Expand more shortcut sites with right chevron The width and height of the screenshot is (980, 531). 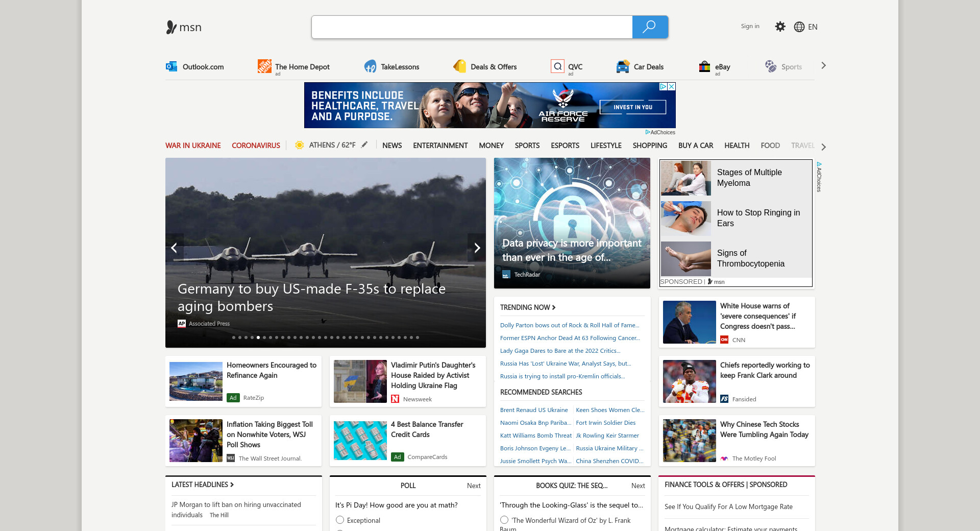click(x=823, y=65)
